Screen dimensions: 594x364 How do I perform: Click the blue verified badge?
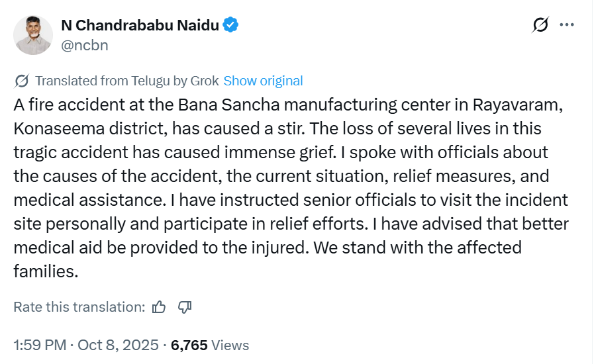230,25
